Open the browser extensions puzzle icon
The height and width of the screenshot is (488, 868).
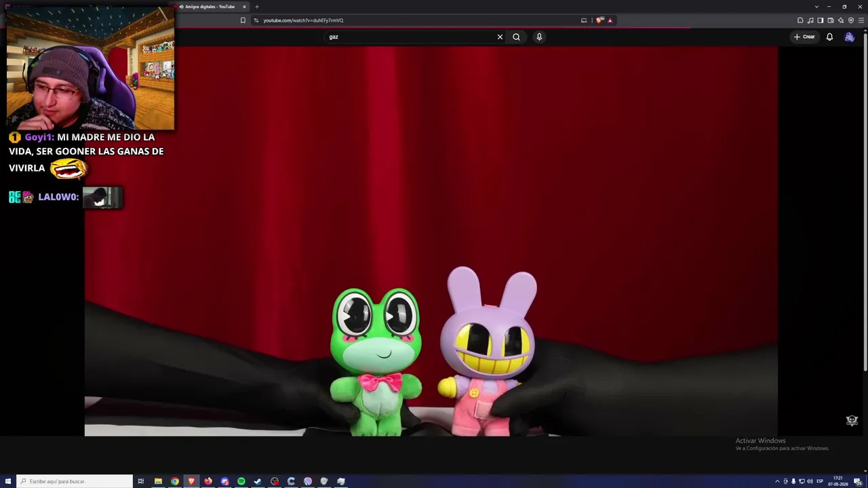pos(800,20)
